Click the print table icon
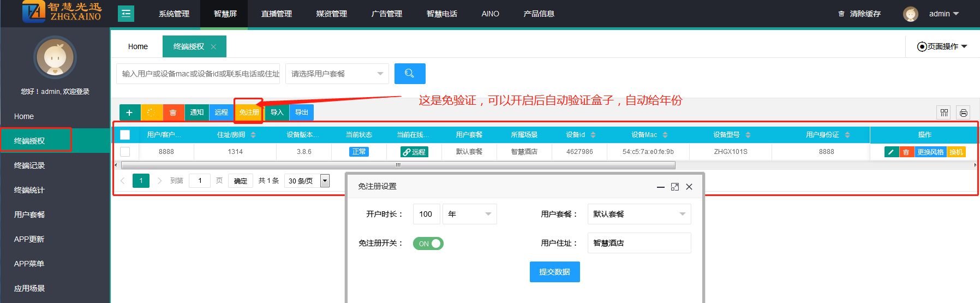Screen dimensions: 980x303 [x=963, y=112]
